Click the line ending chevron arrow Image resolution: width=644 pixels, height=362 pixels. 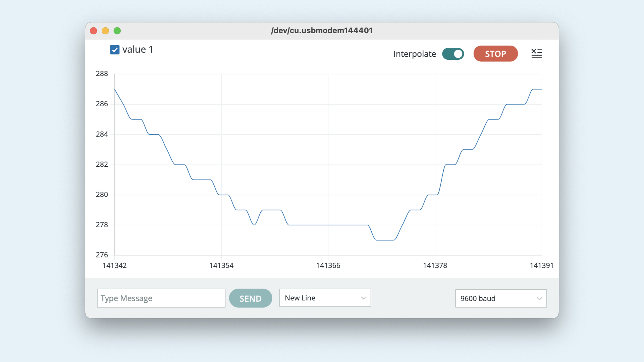(364, 298)
